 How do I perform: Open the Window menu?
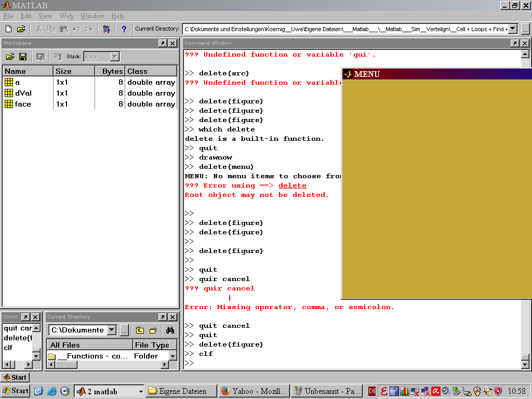[92, 16]
